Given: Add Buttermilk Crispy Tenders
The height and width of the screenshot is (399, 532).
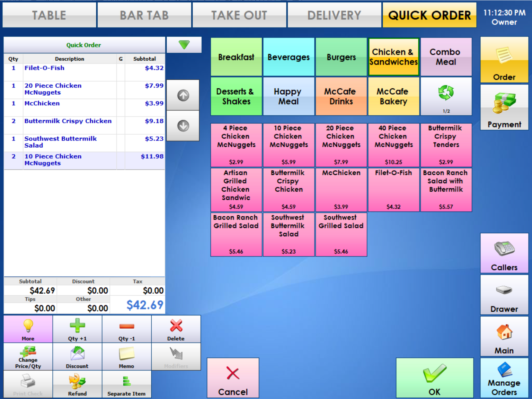Looking at the screenshot, I should point(446,145).
